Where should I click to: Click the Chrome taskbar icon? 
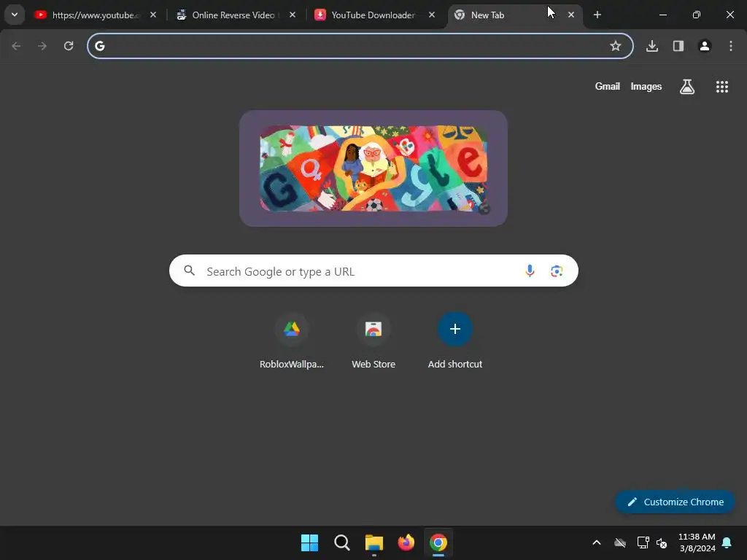point(438,542)
